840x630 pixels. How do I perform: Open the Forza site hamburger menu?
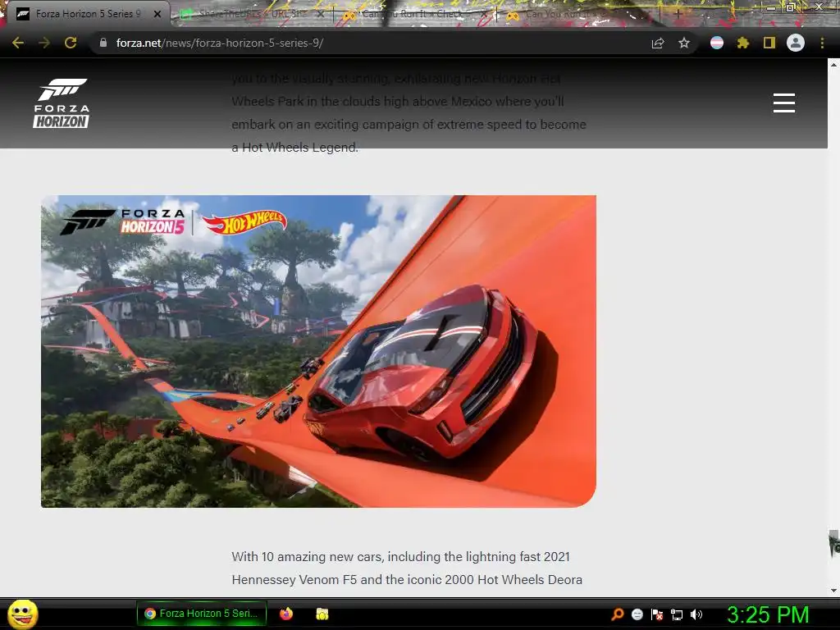click(783, 103)
